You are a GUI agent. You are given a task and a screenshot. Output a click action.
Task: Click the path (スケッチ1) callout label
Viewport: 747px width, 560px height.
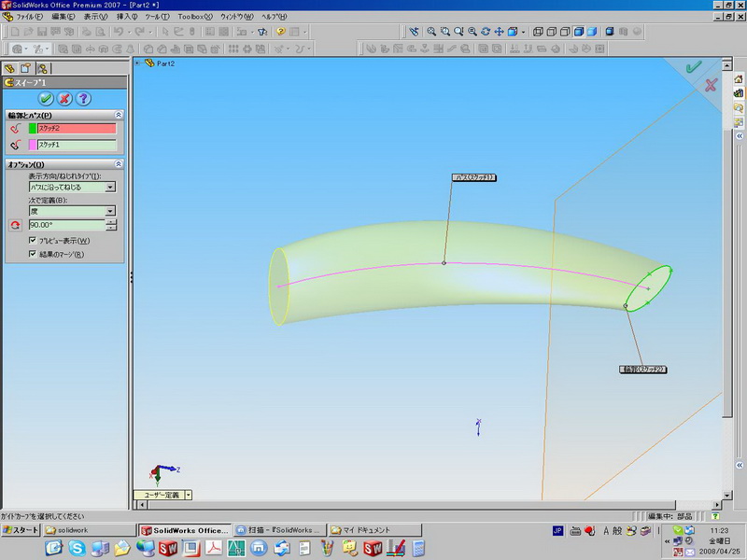point(474,177)
